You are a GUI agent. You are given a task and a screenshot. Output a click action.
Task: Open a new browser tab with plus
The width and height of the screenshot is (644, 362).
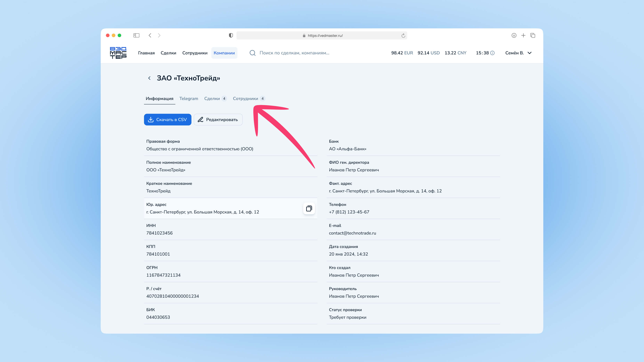point(523,35)
